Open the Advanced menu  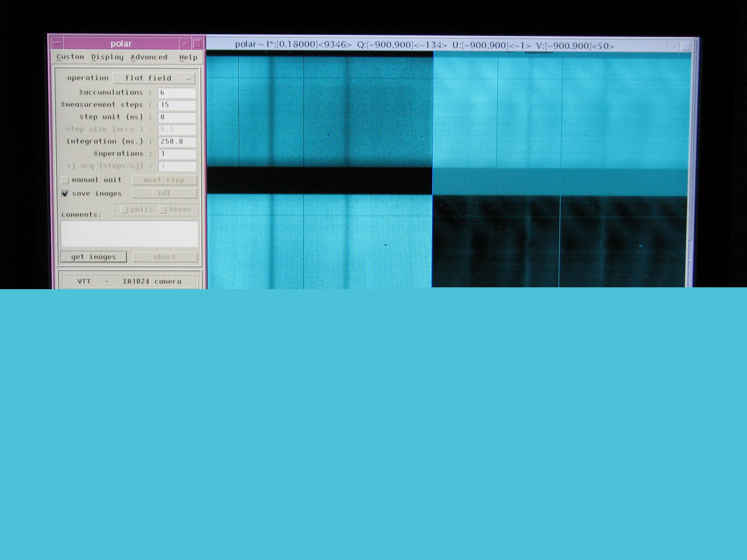(149, 57)
